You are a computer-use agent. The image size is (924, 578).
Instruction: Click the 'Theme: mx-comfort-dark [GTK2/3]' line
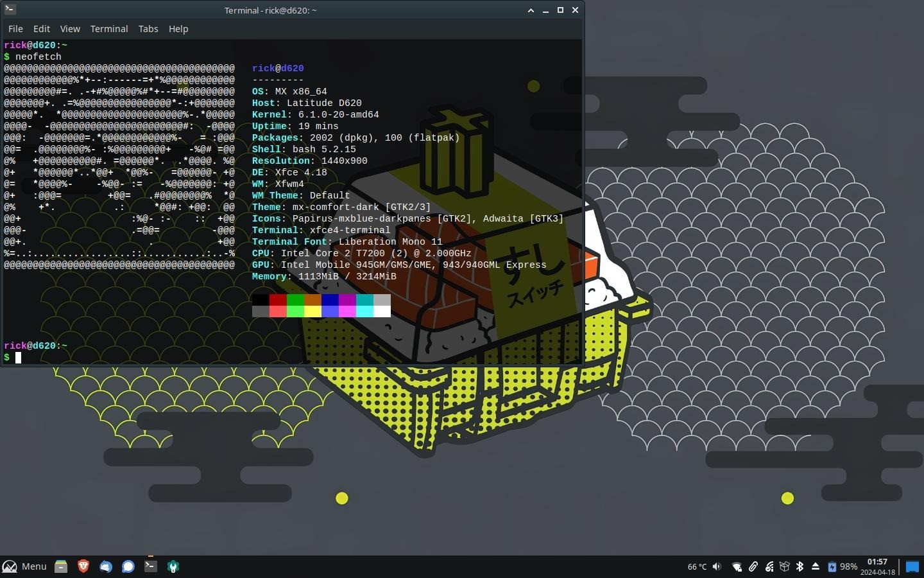(x=341, y=207)
